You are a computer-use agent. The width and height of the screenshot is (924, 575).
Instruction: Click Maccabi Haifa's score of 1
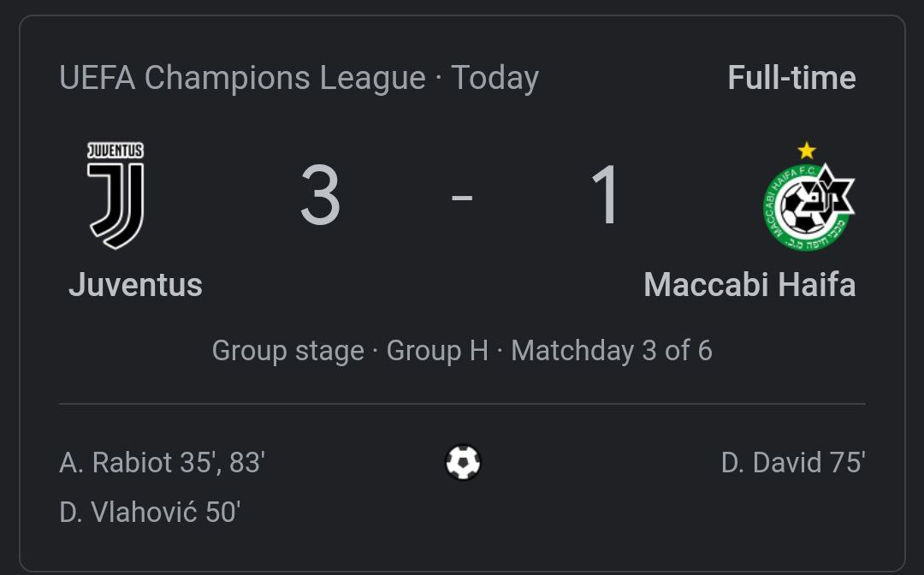click(x=606, y=197)
